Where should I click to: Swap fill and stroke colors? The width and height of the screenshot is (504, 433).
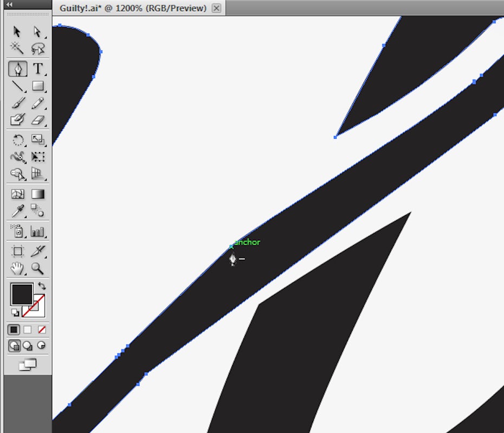pyautogui.click(x=42, y=286)
